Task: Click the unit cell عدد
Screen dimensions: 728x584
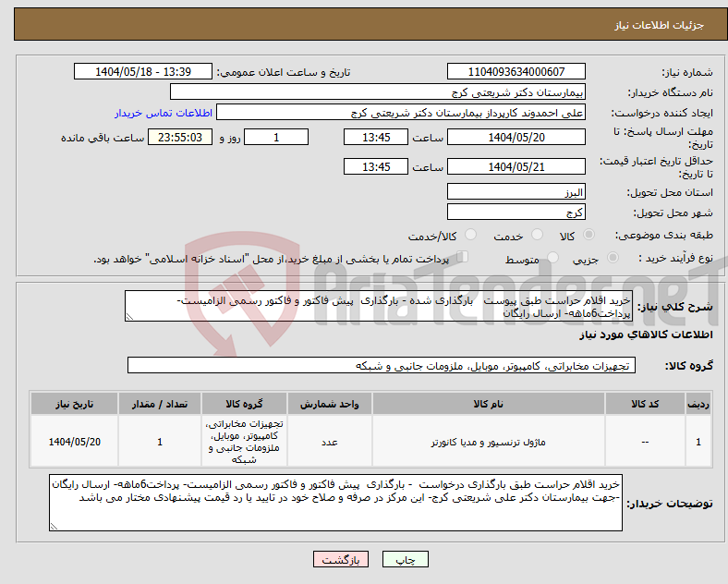Action: coord(329,442)
